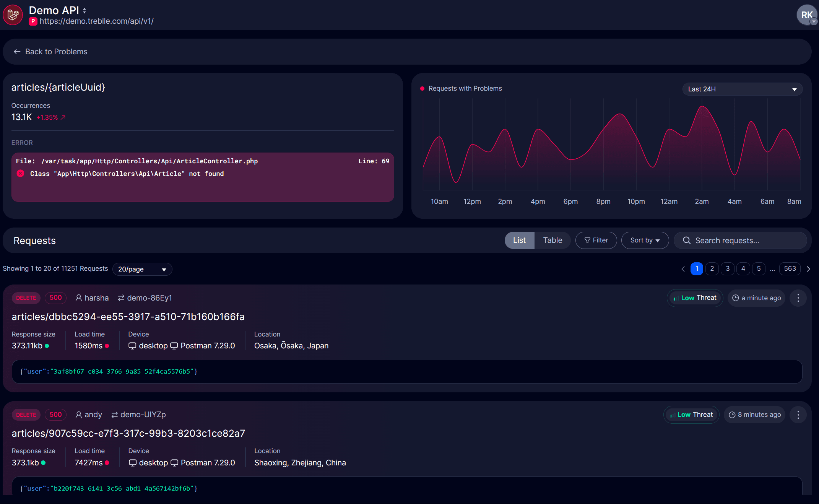Click the search magnifier icon
Viewport: 819px width, 504px height.
(x=687, y=240)
